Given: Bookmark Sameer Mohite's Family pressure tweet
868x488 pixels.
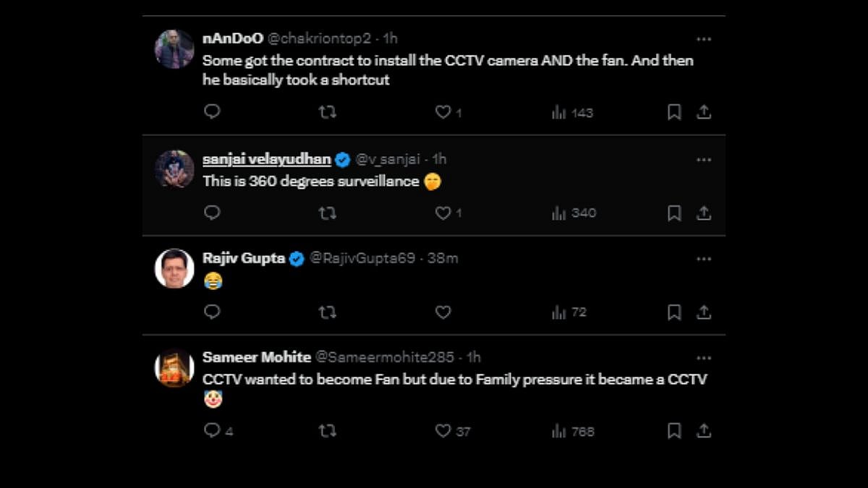Looking at the screenshot, I should tap(674, 431).
